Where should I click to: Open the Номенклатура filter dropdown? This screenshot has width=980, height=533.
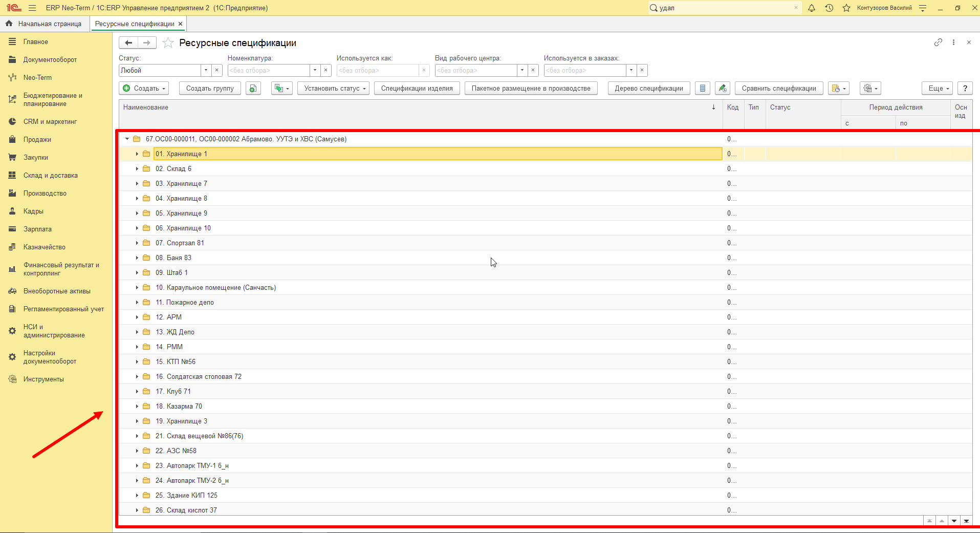click(315, 70)
